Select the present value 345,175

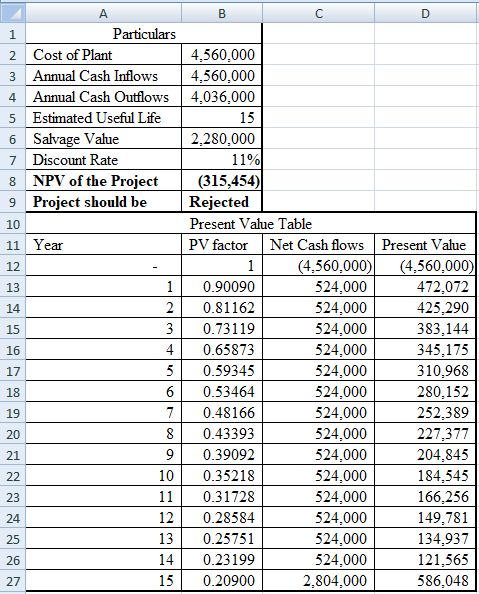tap(425, 350)
